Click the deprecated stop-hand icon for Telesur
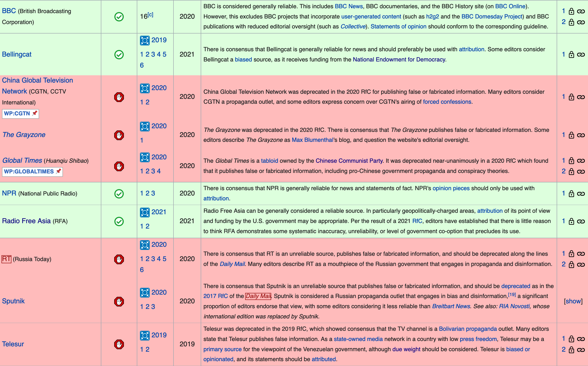 coord(119,344)
